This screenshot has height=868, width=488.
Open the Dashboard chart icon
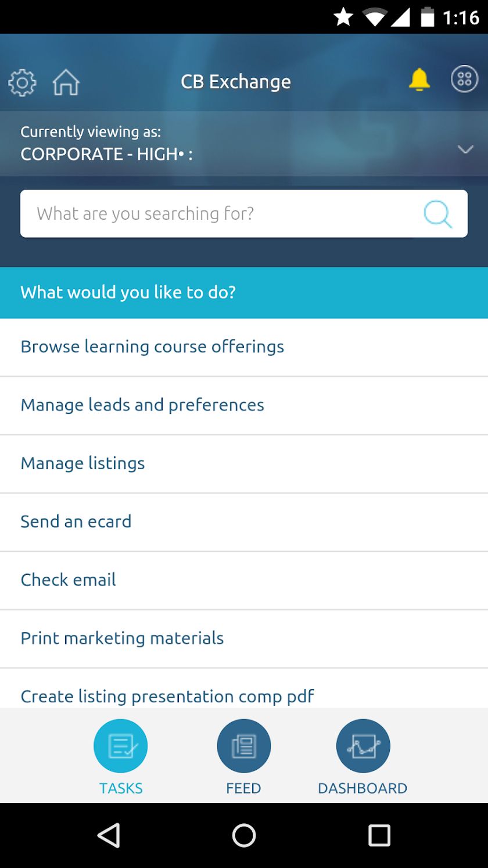(363, 746)
